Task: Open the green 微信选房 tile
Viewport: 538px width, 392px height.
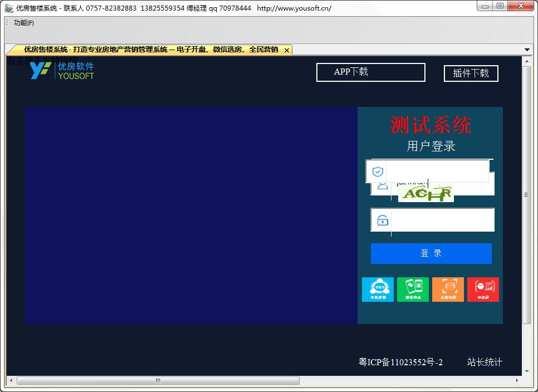Action: point(413,290)
